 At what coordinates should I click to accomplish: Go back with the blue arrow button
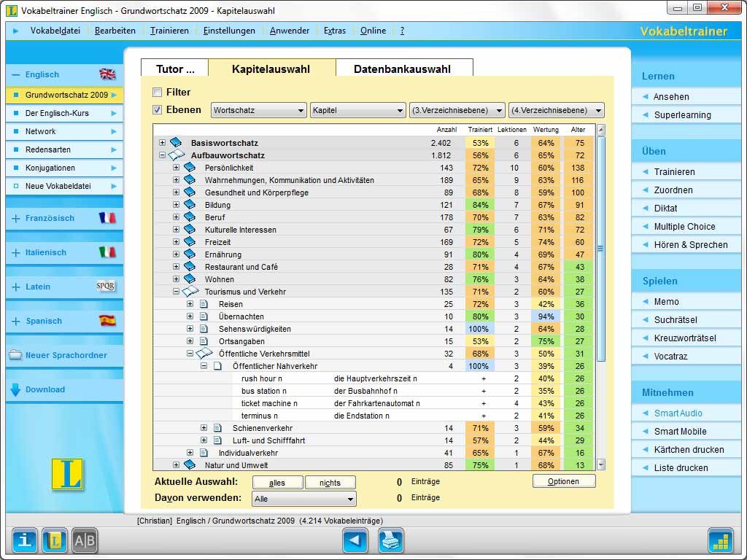click(x=355, y=540)
